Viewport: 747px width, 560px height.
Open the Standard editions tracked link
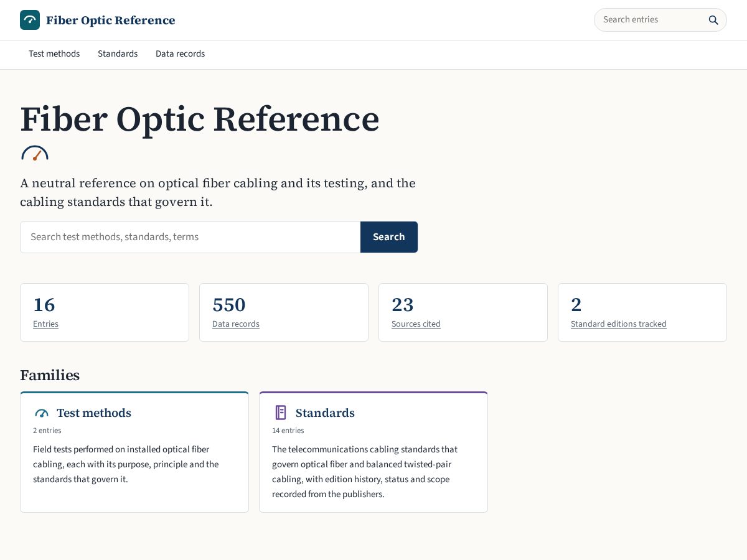click(619, 324)
